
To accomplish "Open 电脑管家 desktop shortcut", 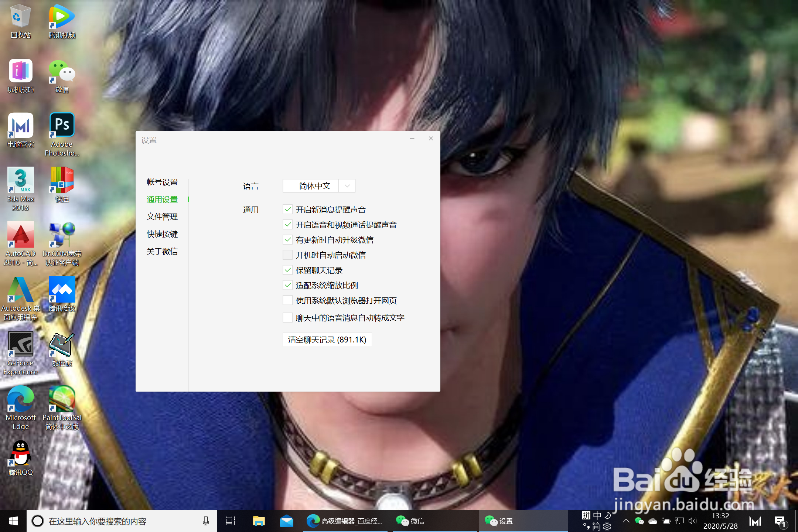I will (x=20, y=131).
